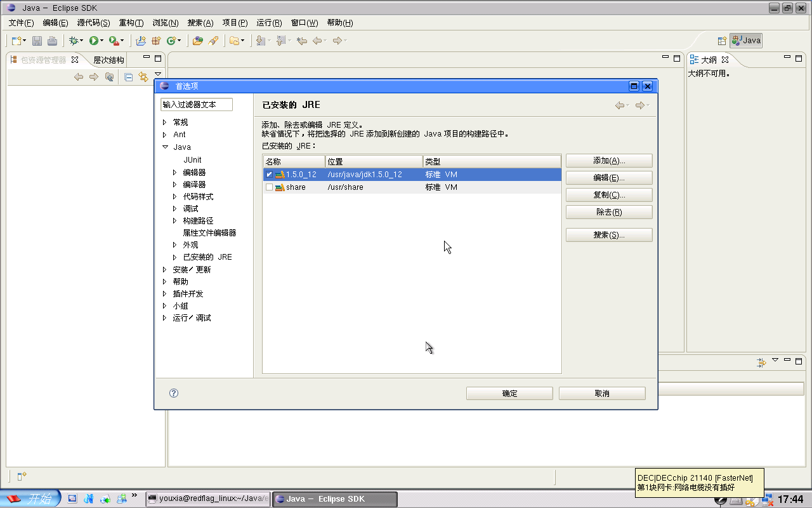Image resolution: width=812 pixels, height=508 pixels.
Task: Switch to the 层次结构 tab
Action: pyautogui.click(x=109, y=60)
